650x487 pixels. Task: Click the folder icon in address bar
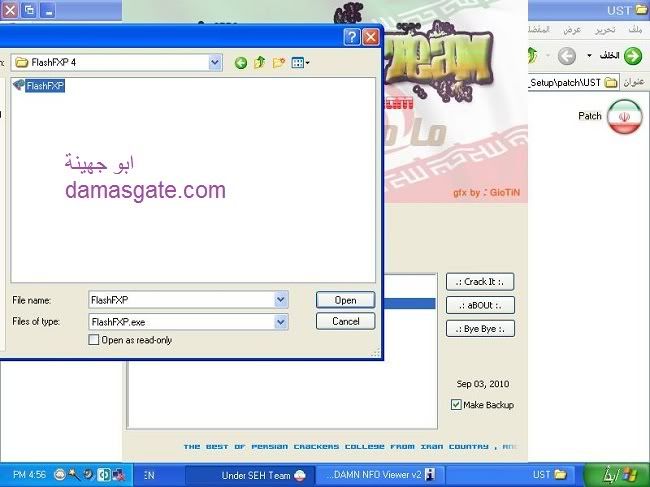tap(611, 82)
